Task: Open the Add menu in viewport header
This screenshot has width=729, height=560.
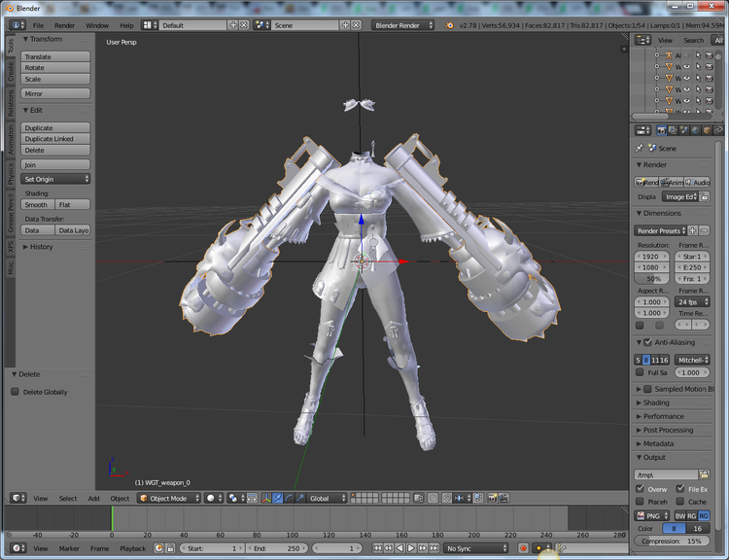Action: [94, 498]
